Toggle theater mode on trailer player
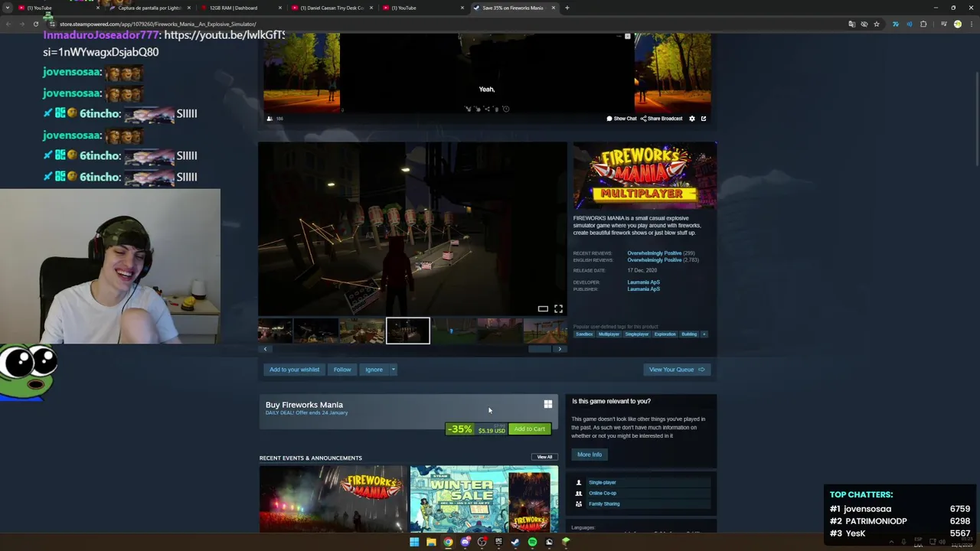Image resolution: width=980 pixels, height=551 pixels. [x=543, y=308]
